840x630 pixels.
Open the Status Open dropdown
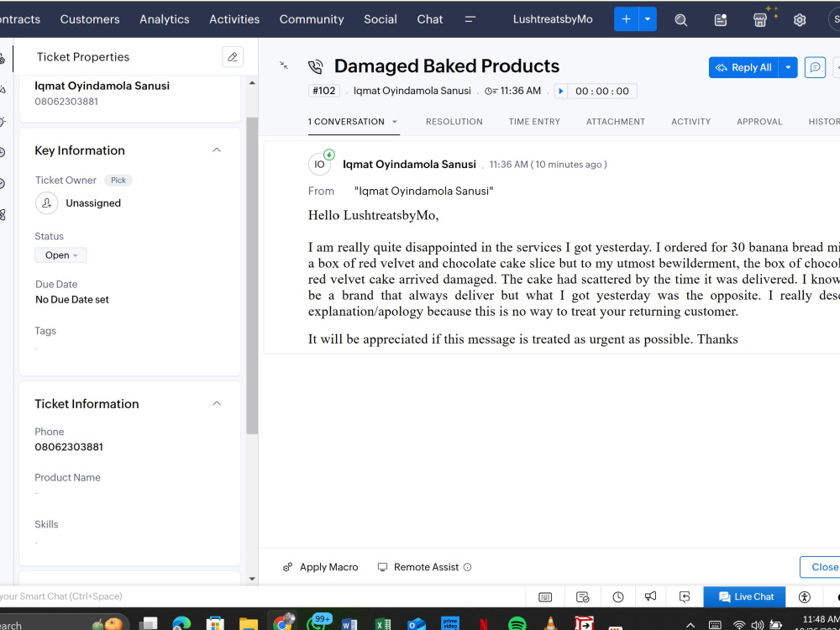coord(60,255)
